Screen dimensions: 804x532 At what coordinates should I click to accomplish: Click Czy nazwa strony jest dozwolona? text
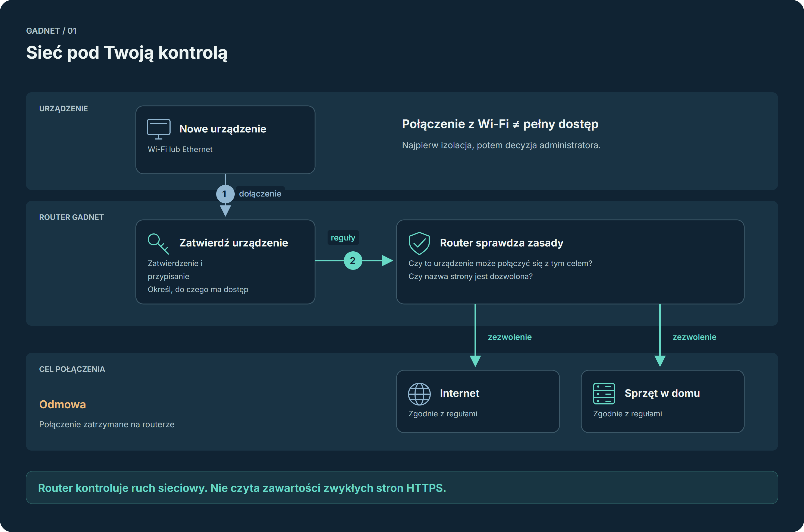coord(470,277)
